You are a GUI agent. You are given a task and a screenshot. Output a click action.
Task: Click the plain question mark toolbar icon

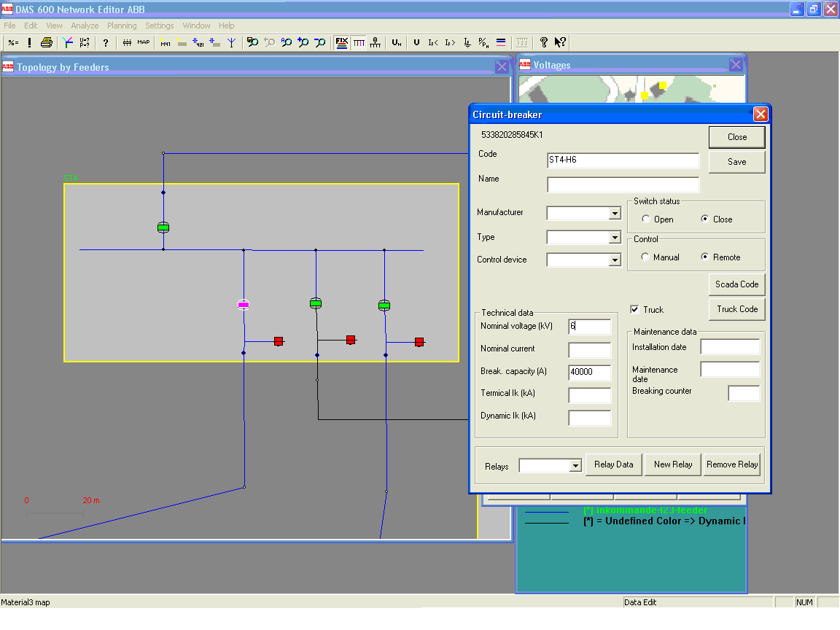pos(106,42)
